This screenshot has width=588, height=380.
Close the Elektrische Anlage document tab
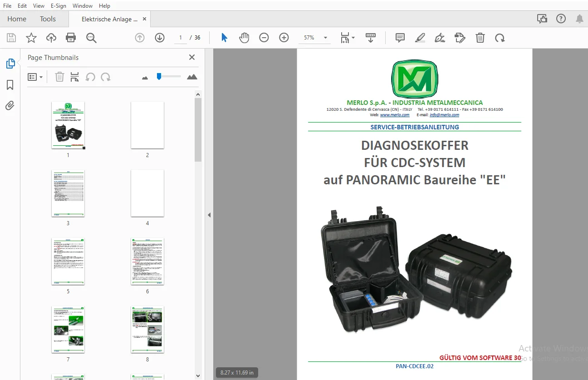coord(145,19)
